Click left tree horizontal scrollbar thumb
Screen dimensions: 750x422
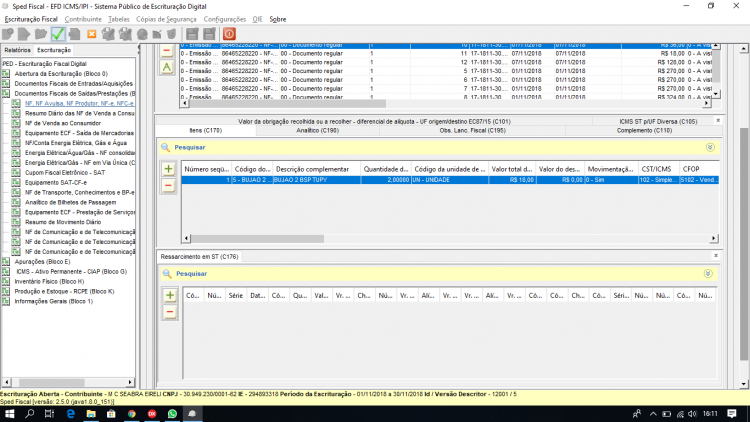tap(52, 382)
